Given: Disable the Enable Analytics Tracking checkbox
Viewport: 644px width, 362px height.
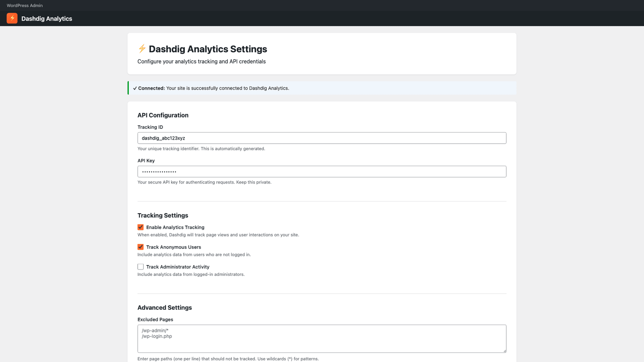Looking at the screenshot, I should point(140,227).
